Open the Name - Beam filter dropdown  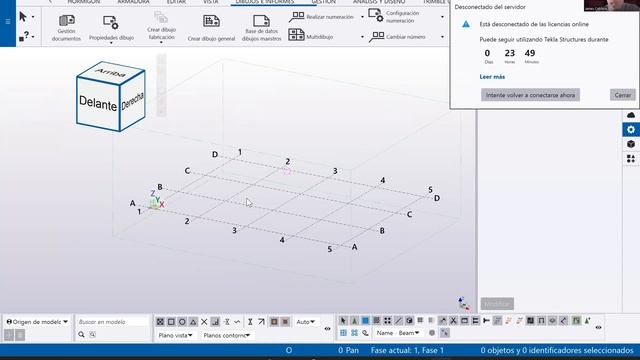(398, 333)
